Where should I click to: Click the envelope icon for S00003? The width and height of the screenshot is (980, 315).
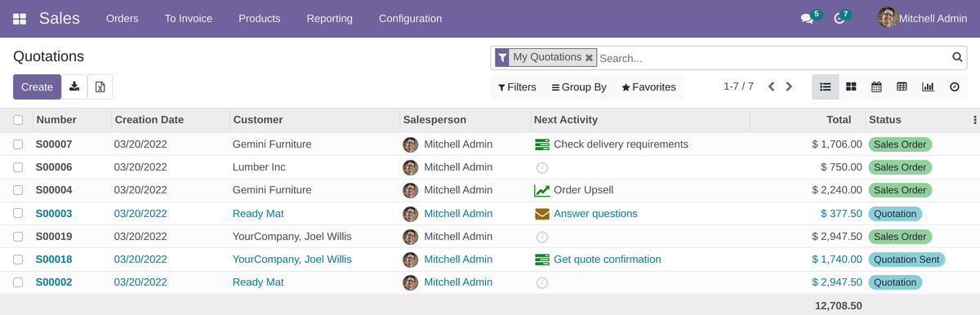[x=541, y=214]
